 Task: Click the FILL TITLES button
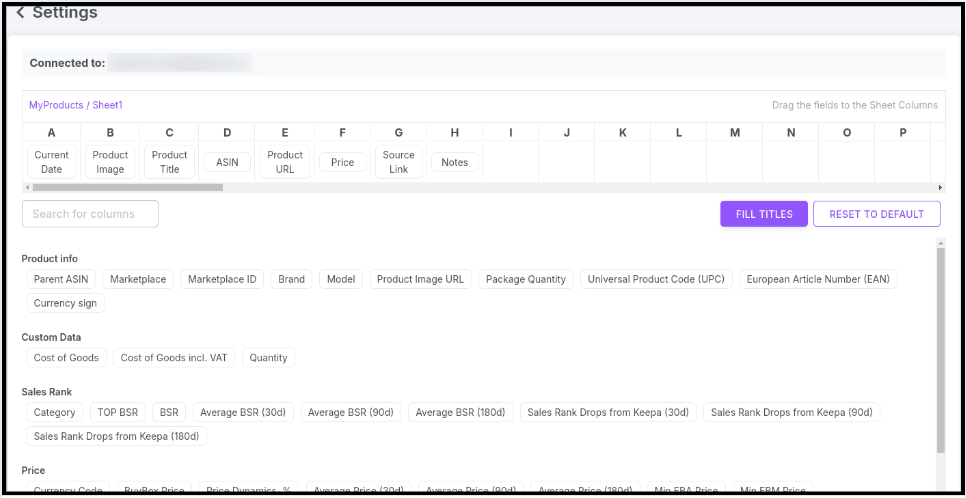[x=764, y=214]
